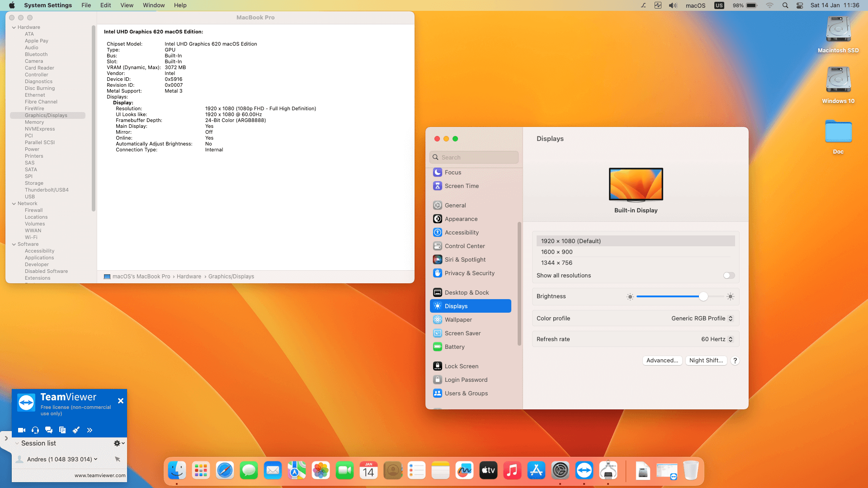Click the Night Shift... button
The width and height of the screenshot is (868, 488).
(x=706, y=361)
